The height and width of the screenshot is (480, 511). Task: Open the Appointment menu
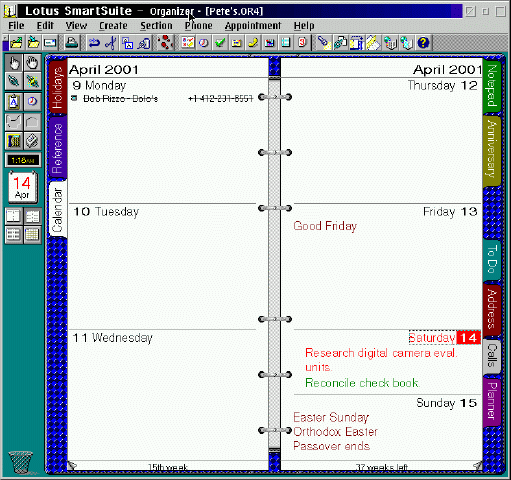tap(253, 26)
